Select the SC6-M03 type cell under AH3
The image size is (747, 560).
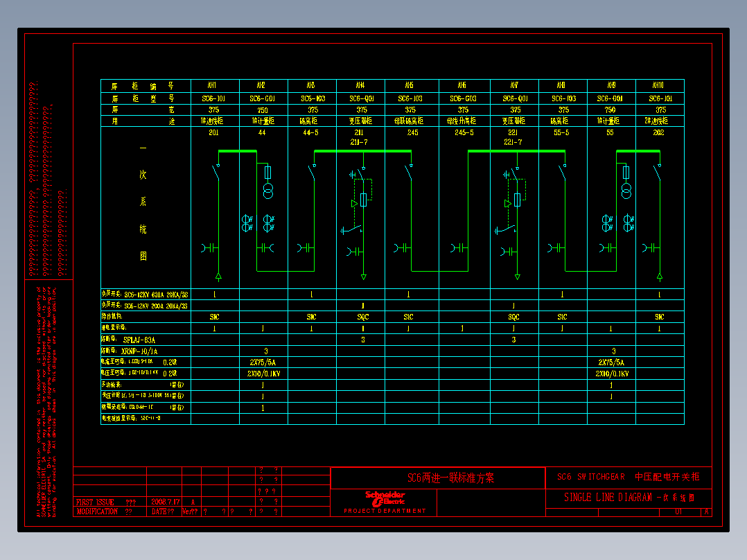313,98
